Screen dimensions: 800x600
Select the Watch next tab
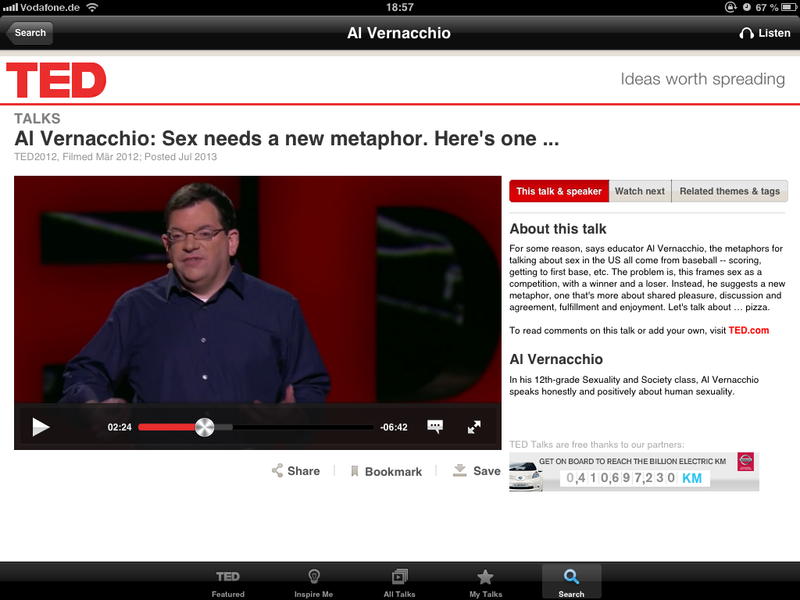[x=640, y=191]
